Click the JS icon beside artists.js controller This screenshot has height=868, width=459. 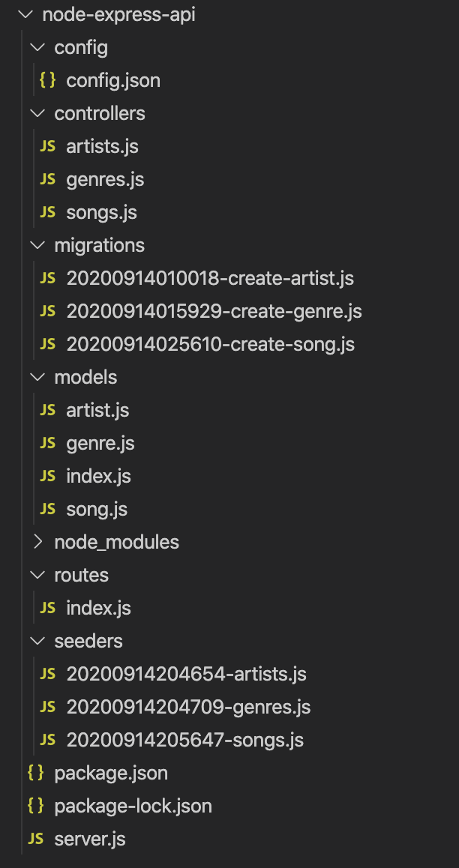coord(47,146)
